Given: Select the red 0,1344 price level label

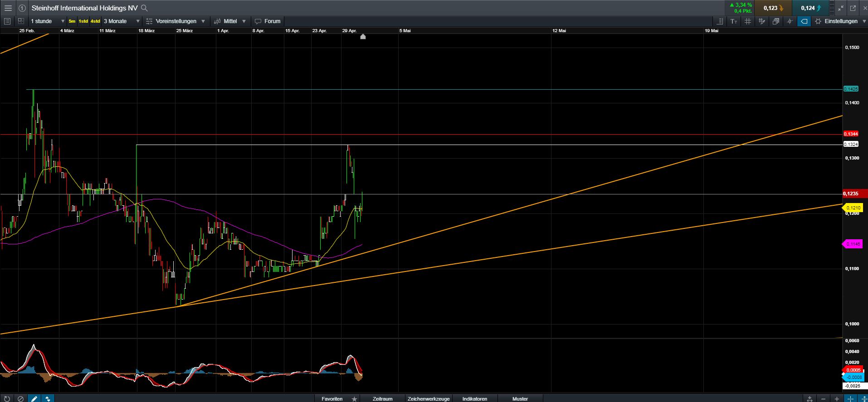Looking at the screenshot, I should point(851,134).
